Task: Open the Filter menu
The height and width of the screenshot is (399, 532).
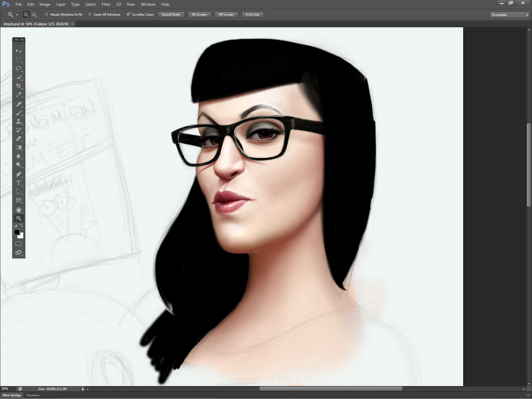Action: click(106, 4)
